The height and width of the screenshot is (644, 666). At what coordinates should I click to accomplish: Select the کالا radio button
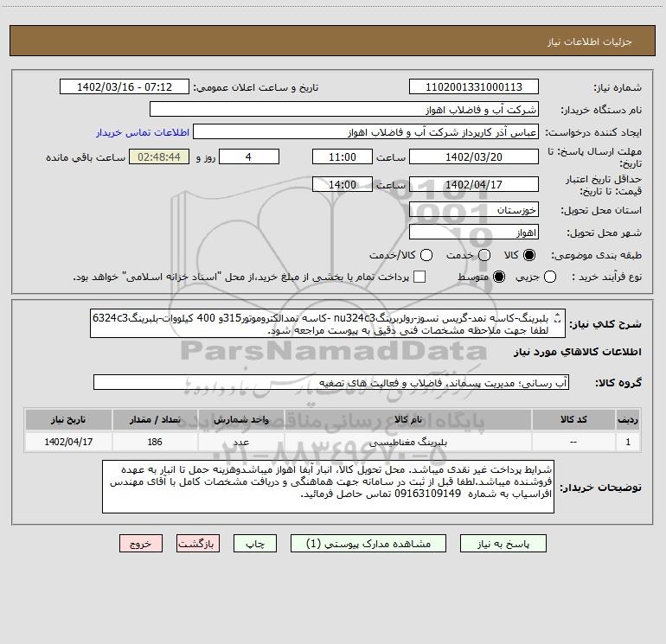[529, 255]
